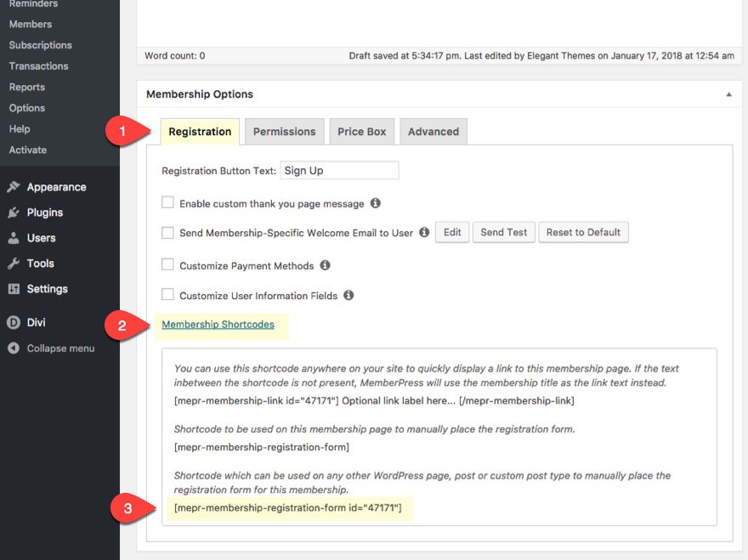Click the Membership Options panel heading
The image size is (748, 560).
pos(200,94)
